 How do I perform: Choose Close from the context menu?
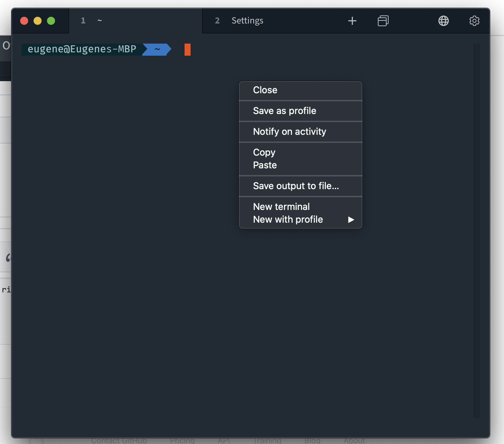point(300,90)
